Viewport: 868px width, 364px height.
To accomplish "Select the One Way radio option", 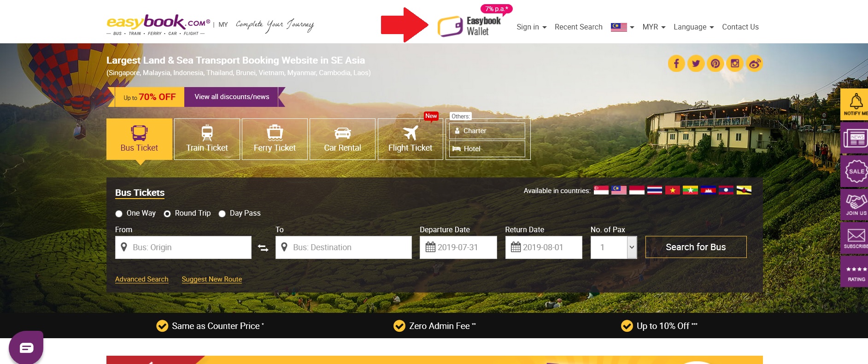I will (119, 213).
